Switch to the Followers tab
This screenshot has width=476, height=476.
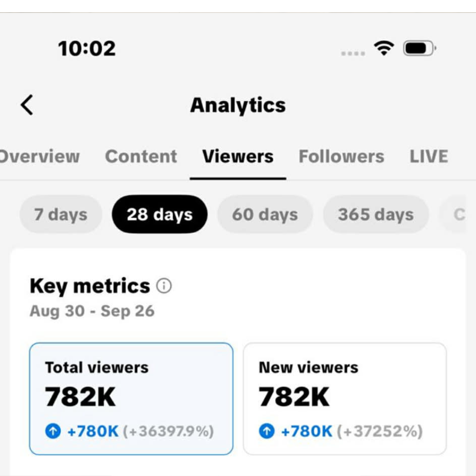341,156
